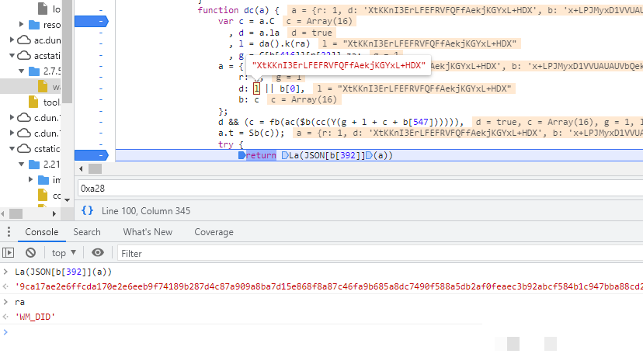This screenshot has width=643, height=364.
Task: Collapse the 2.21 folder in file tree
Action: coord(19,165)
